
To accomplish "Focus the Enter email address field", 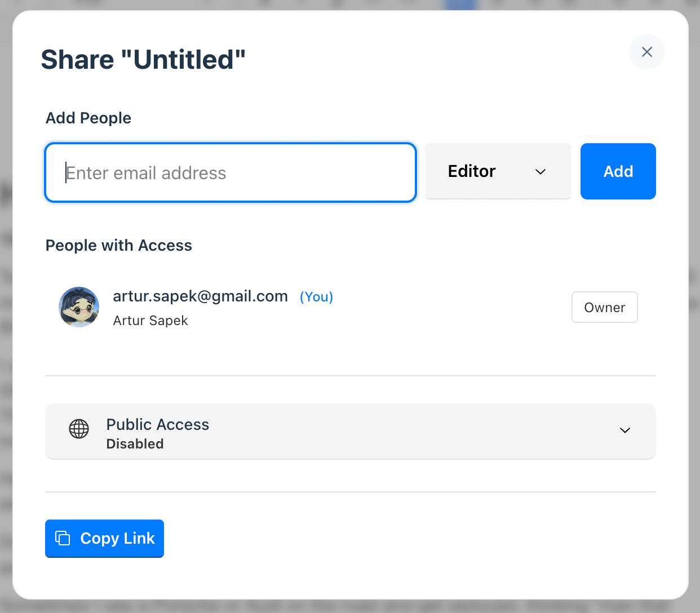I will (231, 172).
